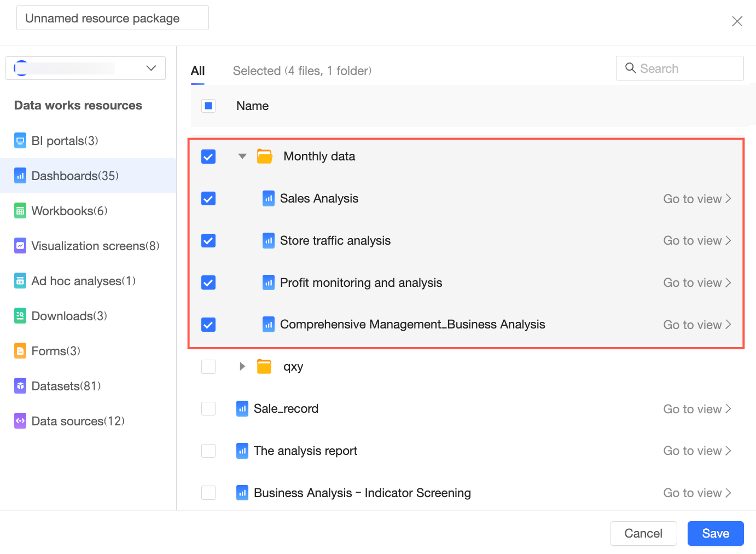Uncheck the Monthly data folder checkbox
Screen dimensions: 756x554
[208, 157]
